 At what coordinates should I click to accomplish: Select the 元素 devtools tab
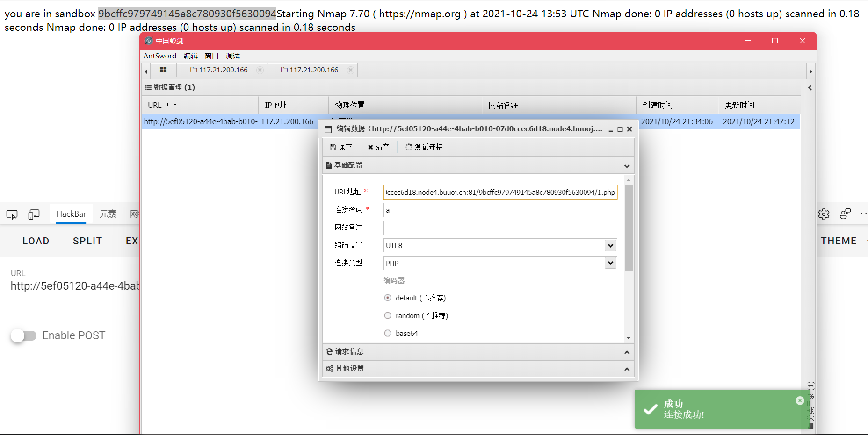(x=108, y=214)
